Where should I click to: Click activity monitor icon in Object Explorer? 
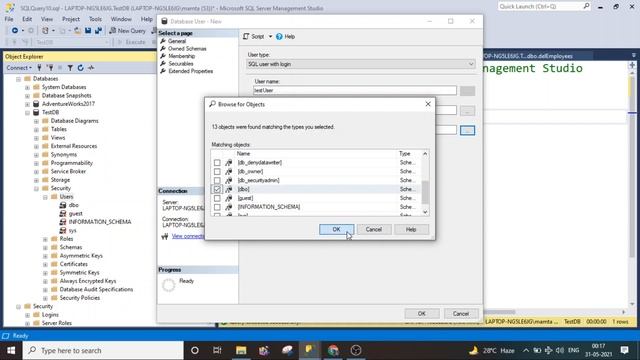point(91,68)
